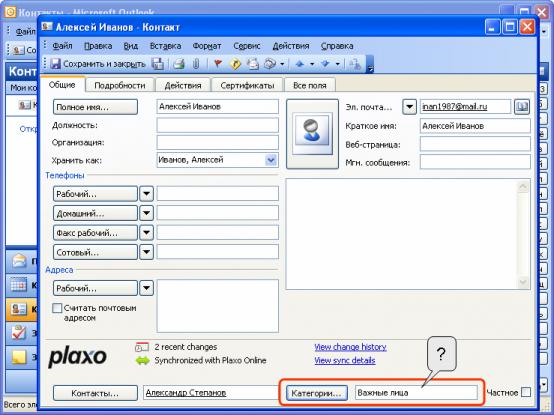554x415 pixels.
Task: Click the paperclip Insert File icon
Action: pyautogui.click(x=196, y=64)
